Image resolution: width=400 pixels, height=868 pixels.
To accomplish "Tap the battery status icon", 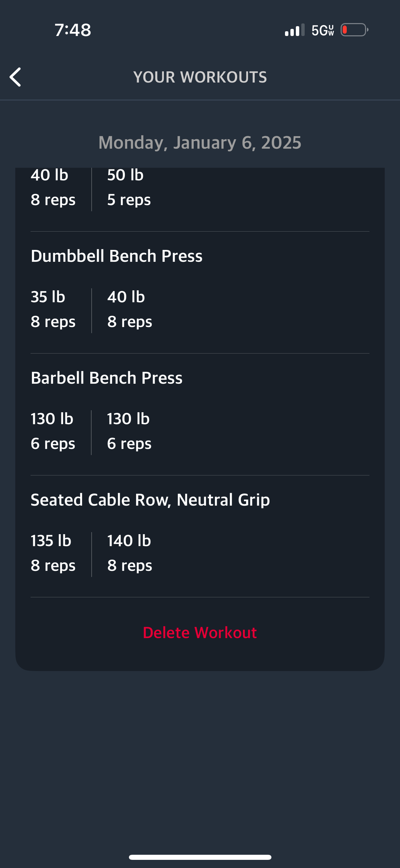I will coord(355,30).
